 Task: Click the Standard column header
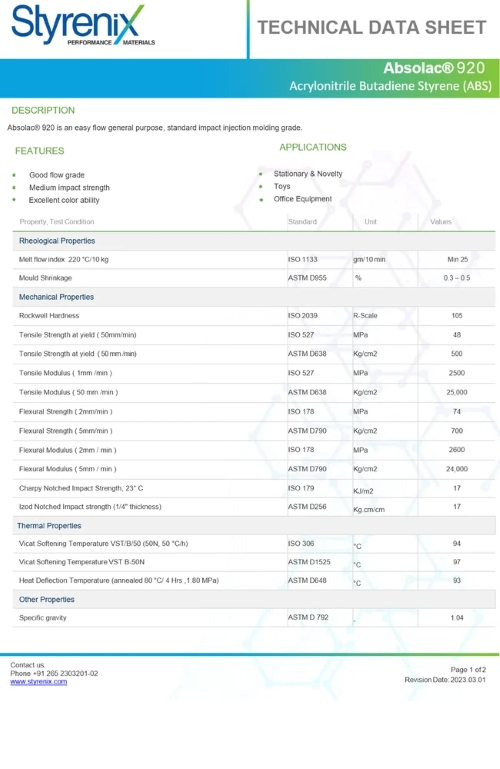point(302,222)
